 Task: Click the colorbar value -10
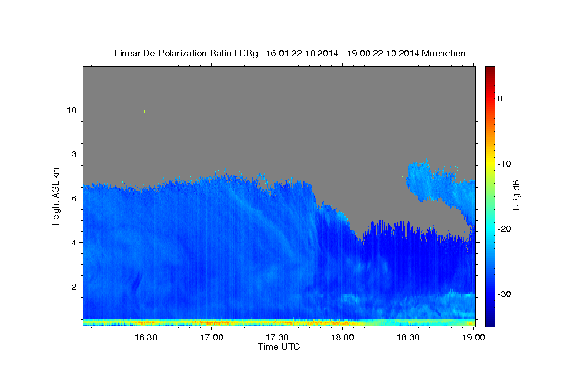pyautogui.click(x=505, y=164)
